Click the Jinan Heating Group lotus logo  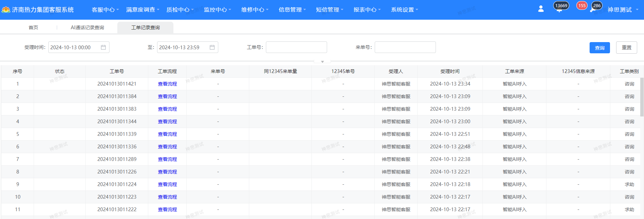6,10
